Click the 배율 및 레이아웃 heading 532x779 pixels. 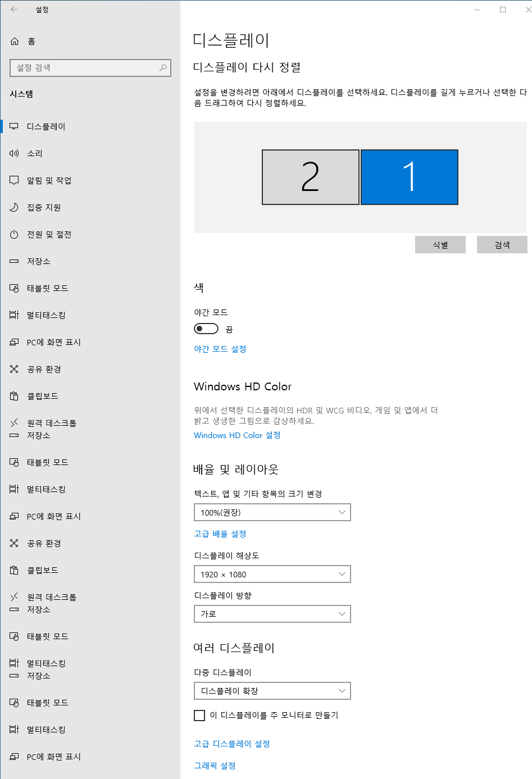point(236,470)
